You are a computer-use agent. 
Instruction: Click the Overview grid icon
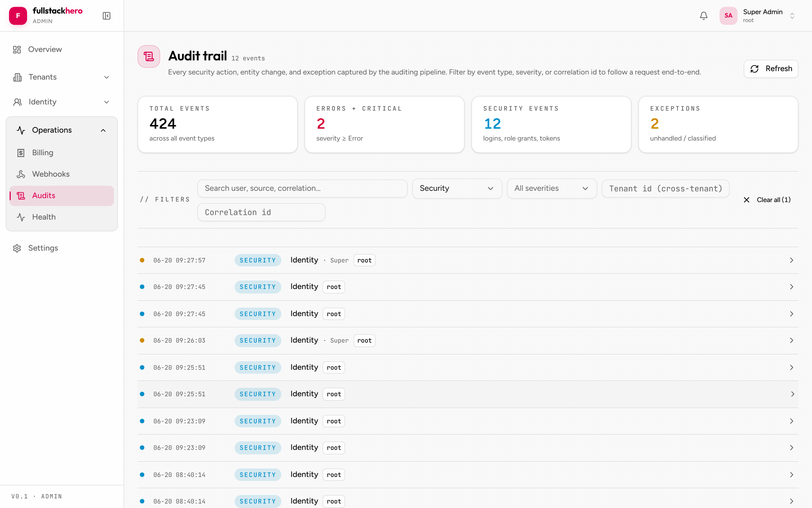(x=17, y=49)
